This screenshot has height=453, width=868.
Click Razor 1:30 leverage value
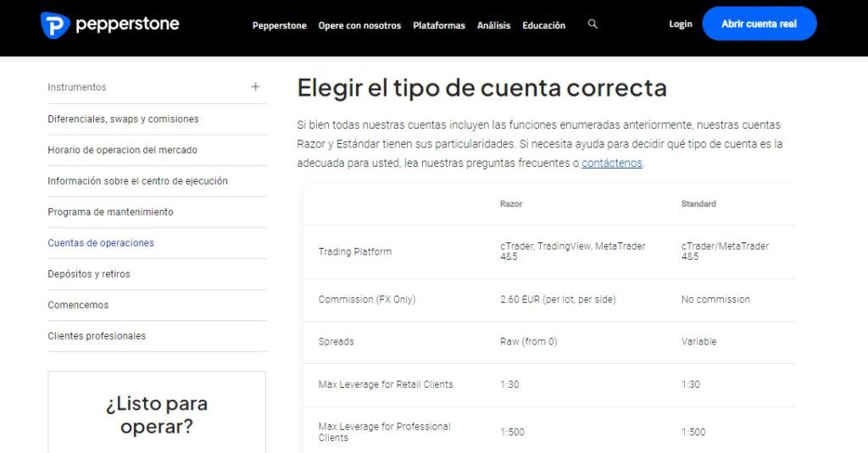click(x=509, y=384)
